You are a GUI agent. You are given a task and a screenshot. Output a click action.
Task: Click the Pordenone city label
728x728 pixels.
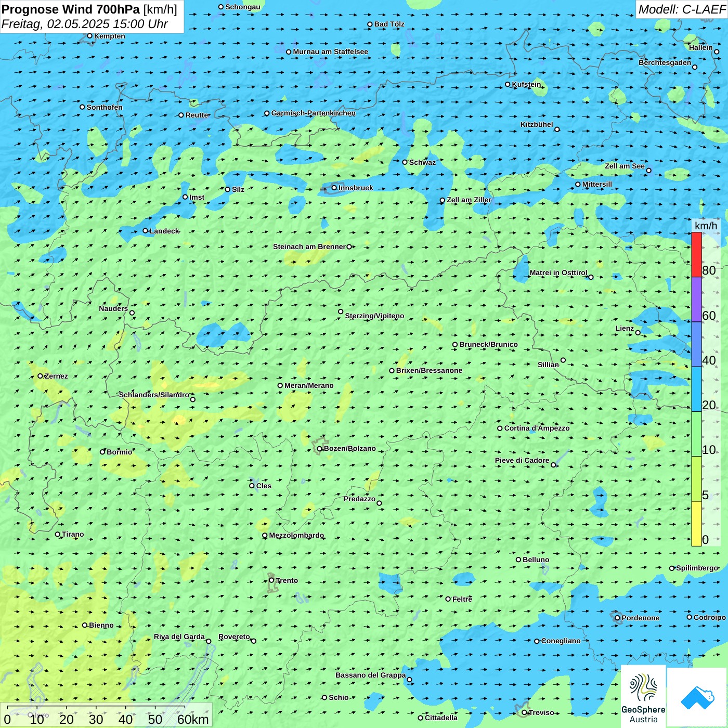[641, 618]
